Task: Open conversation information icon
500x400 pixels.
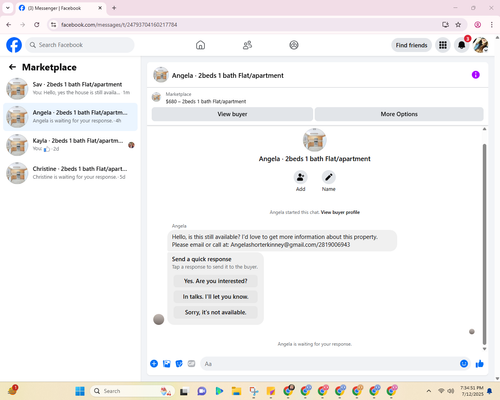Action: [x=476, y=75]
